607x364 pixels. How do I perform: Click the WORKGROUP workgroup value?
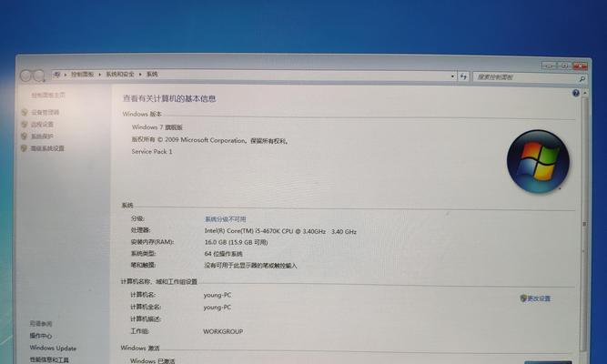coord(223,331)
